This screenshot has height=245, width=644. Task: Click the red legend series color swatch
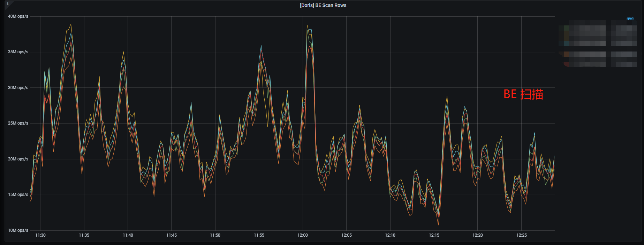[566, 64]
